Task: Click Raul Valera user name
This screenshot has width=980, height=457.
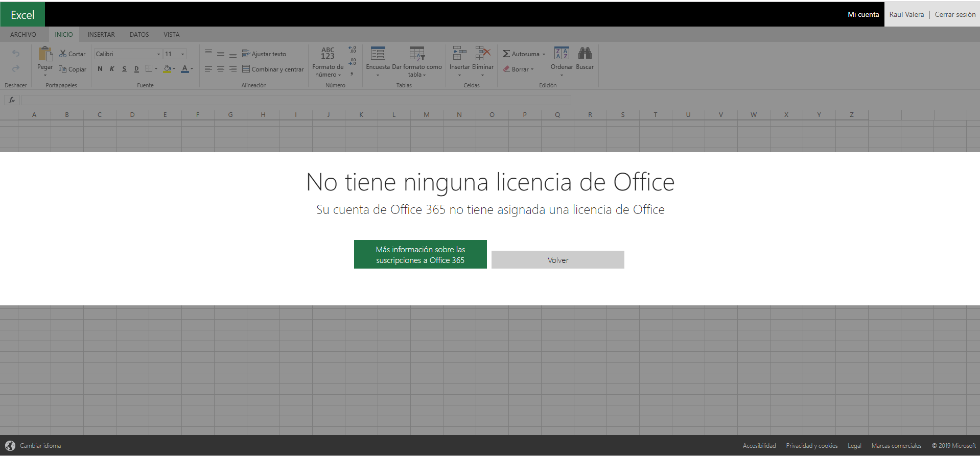Action: pyautogui.click(x=906, y=14)
